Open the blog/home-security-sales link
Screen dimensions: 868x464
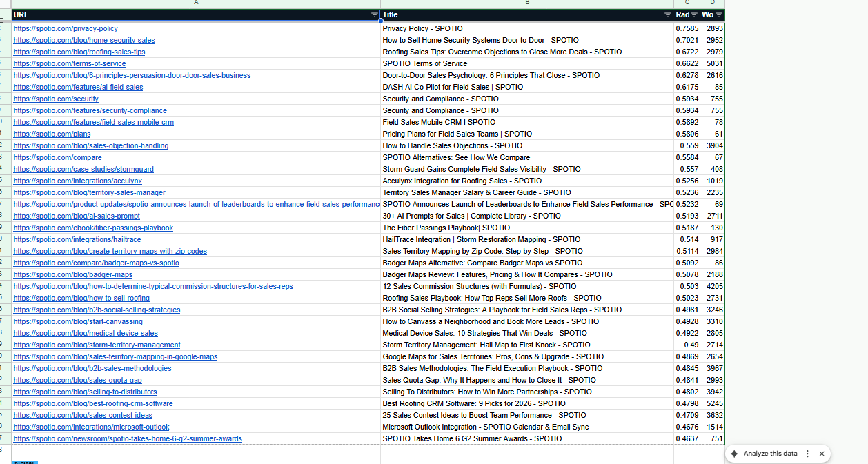click(84, 40)
